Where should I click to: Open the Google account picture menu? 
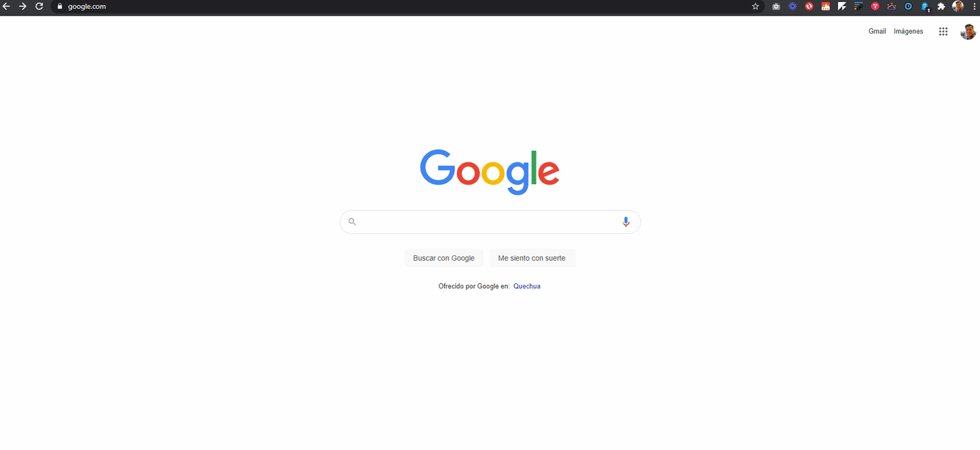(968, 32)
